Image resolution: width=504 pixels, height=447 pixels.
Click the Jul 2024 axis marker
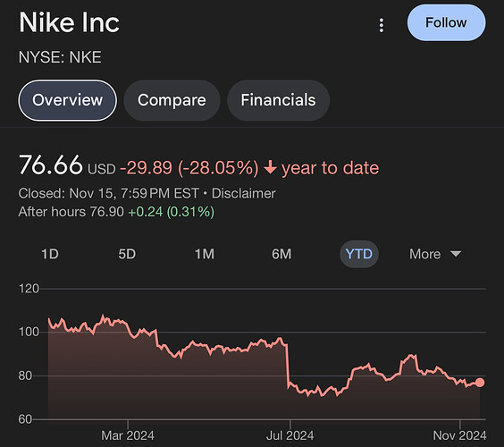[290, 435]
